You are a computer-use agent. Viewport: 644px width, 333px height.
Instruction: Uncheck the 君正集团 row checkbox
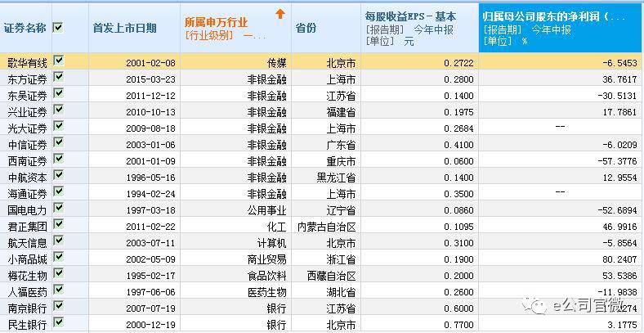pyautogui.click(x=58, y=224)
